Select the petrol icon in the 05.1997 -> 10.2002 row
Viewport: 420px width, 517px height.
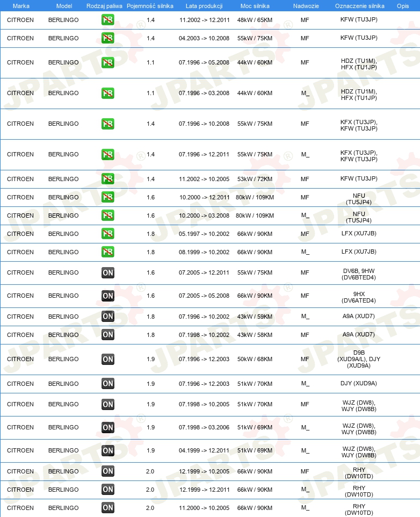(x=108, y=233)
